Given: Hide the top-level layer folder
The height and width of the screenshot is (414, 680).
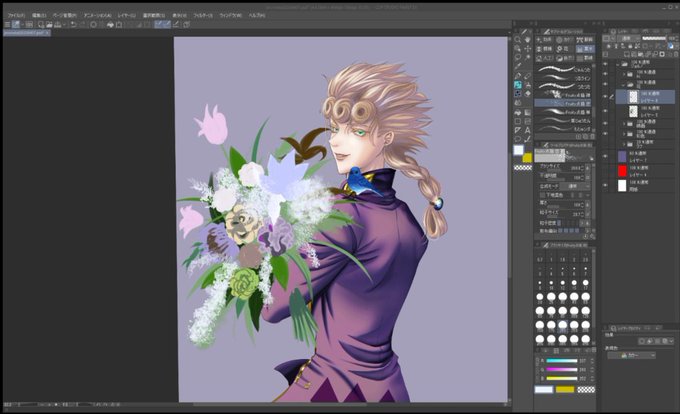Looking at the screenshot, I should coord(605,64).
